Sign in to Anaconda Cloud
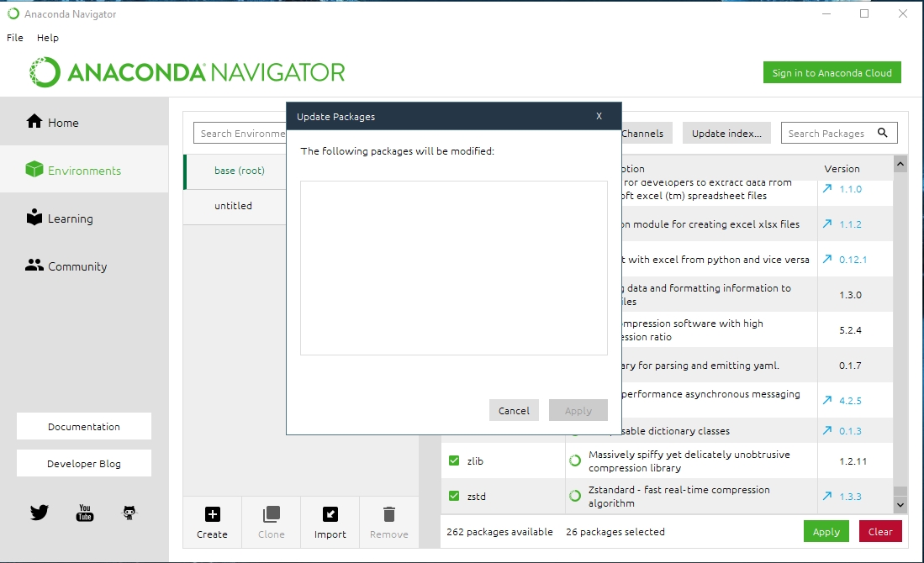 [x=832, y=72]
